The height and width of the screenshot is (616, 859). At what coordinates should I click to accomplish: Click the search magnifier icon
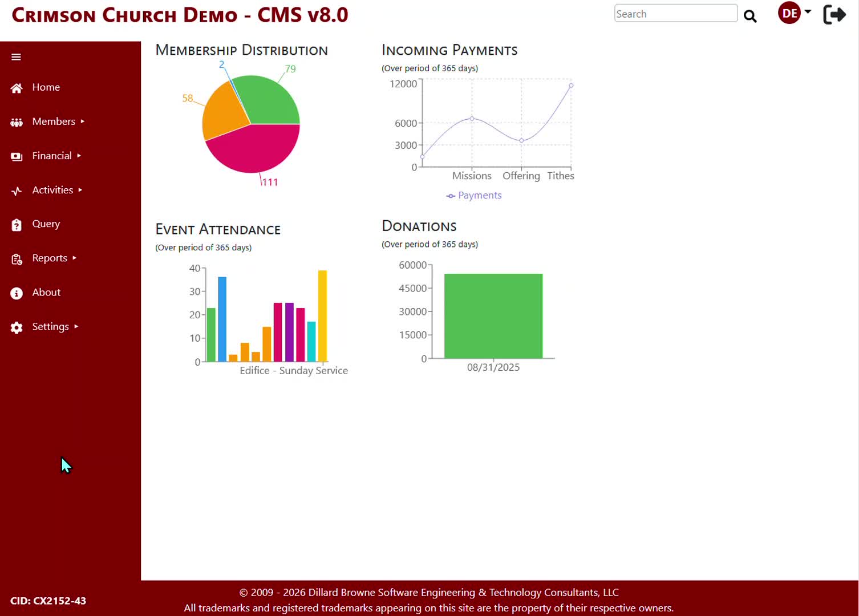[750, 16]
